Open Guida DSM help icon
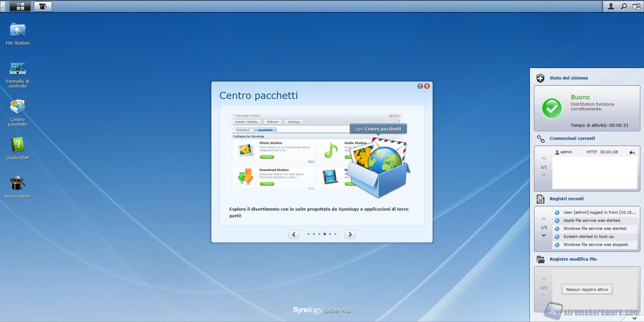Screen dimensions: 644x322 [x=17, y=146]
